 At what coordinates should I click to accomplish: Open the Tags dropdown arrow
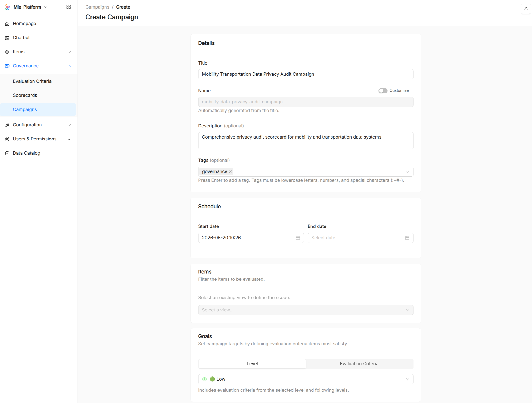(407, 172)
